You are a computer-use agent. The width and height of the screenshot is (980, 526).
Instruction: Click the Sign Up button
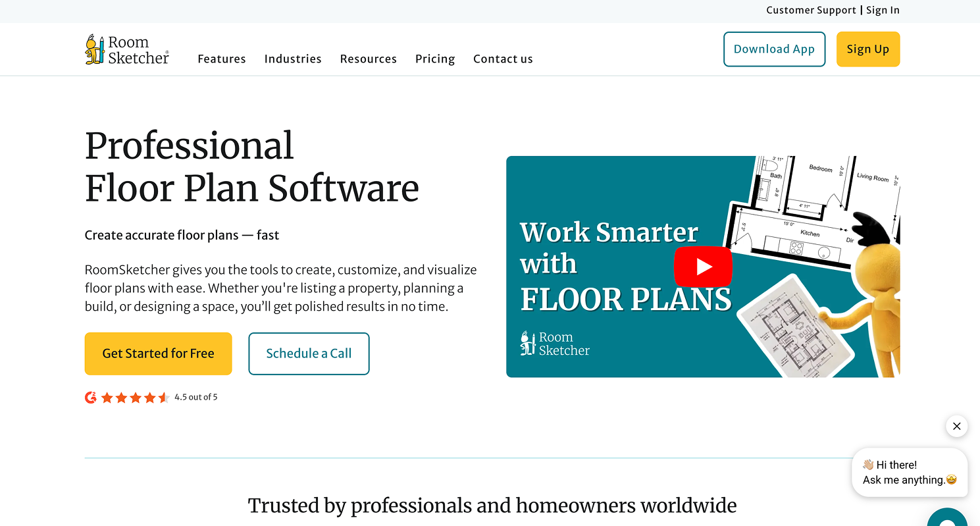[x=868, y=49]
